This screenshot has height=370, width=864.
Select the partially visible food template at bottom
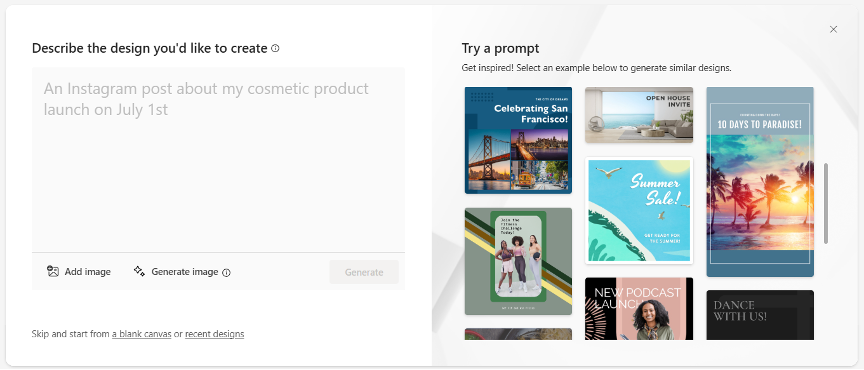518,334
